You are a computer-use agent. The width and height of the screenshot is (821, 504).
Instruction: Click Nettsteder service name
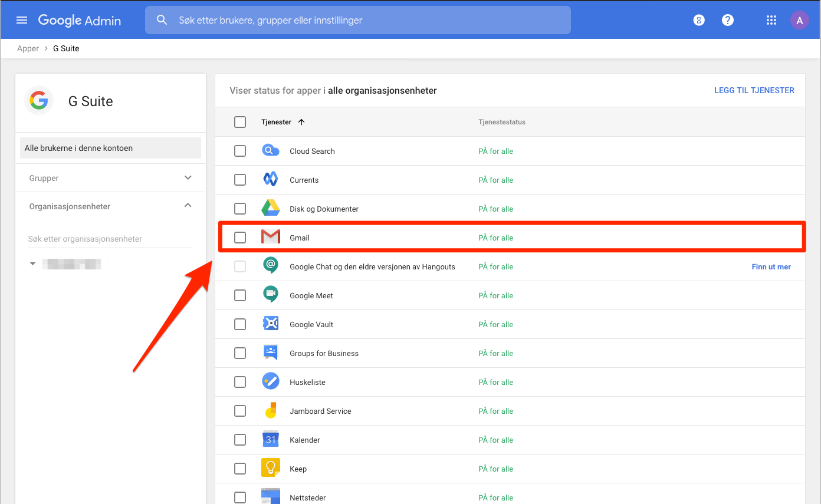308,498
